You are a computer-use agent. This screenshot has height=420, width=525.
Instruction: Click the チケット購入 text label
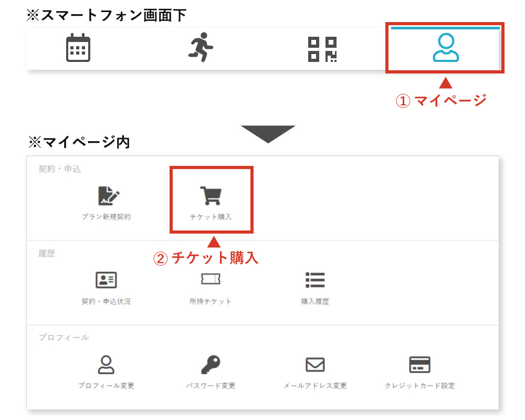coord(211,217)
